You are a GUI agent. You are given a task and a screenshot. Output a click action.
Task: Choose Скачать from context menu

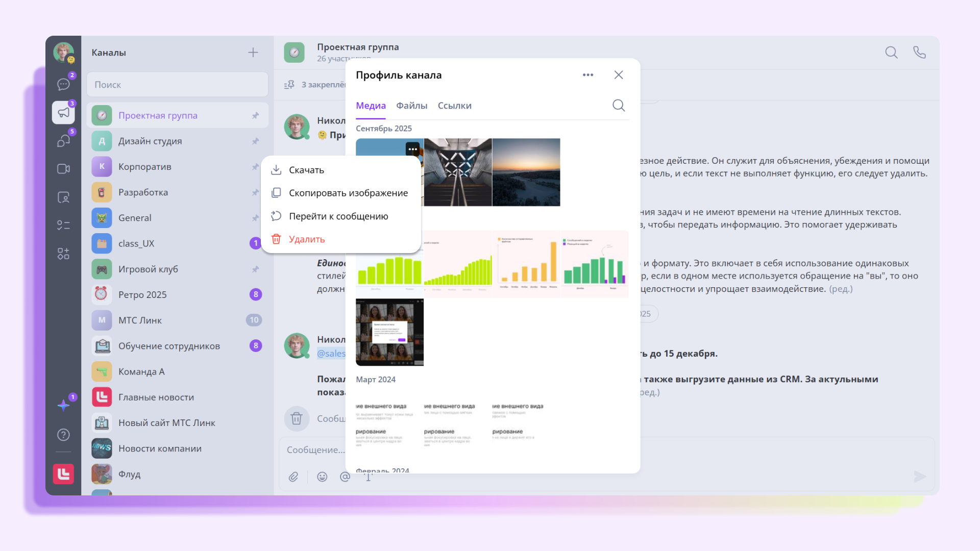[306, 170]
